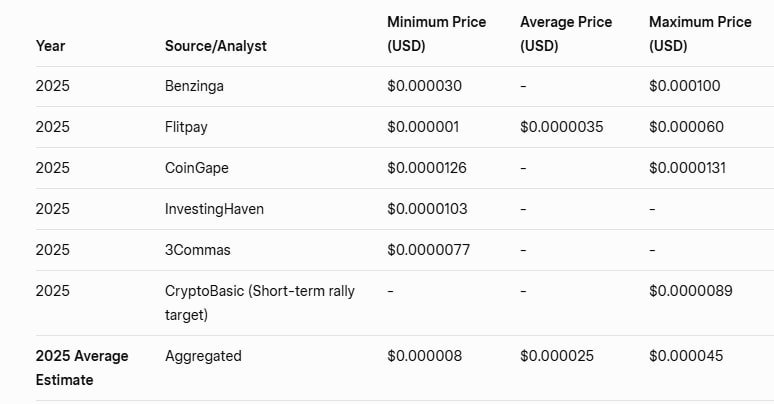This screenshot has height=404, width=774.
Task: Select the "Source/Analyst" column header
Action: tap(215, 46)
